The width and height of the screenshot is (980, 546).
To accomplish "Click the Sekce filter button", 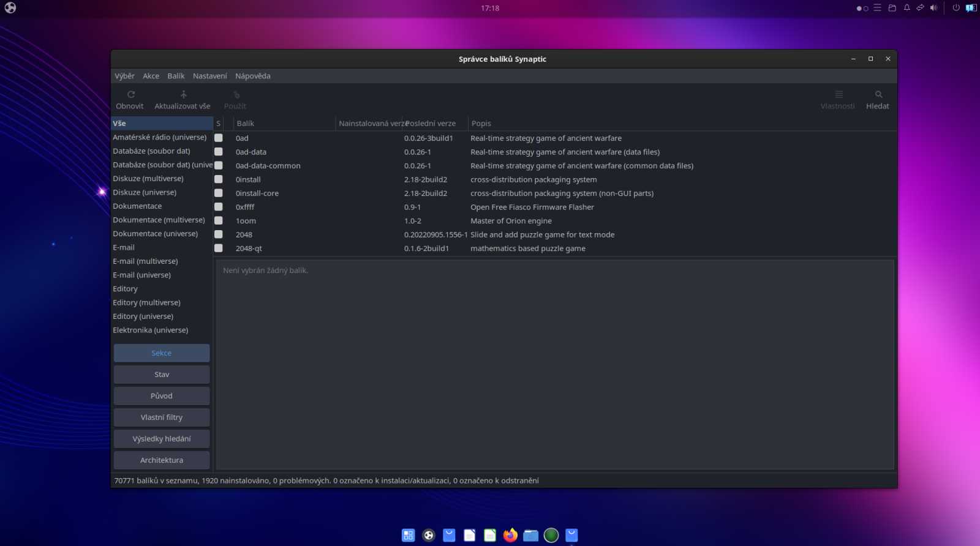I will pos(162,353).
